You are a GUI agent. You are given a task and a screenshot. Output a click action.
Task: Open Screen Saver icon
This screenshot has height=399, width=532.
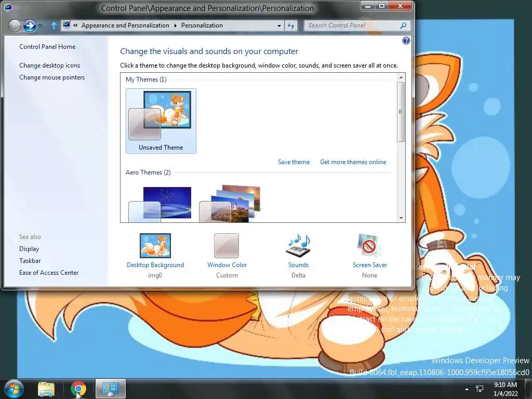point(369,246)
